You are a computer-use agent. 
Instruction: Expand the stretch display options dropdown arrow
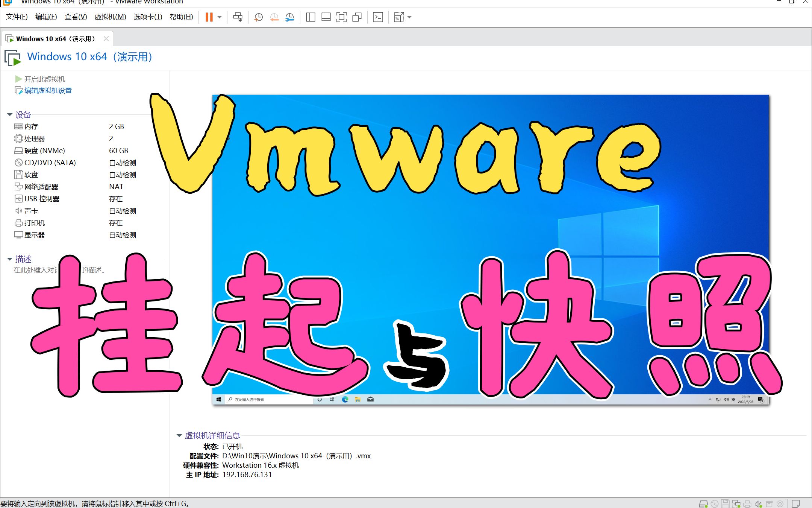point(409,17)
